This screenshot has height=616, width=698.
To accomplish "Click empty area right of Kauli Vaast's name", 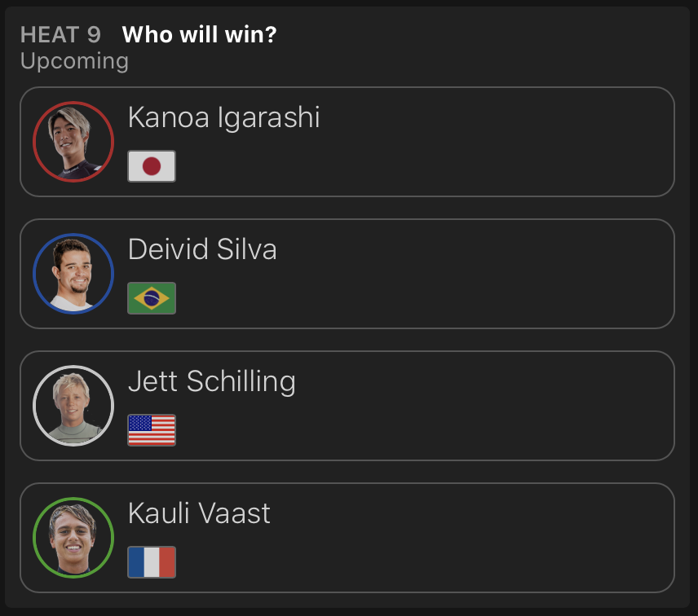I will point(473,513).
